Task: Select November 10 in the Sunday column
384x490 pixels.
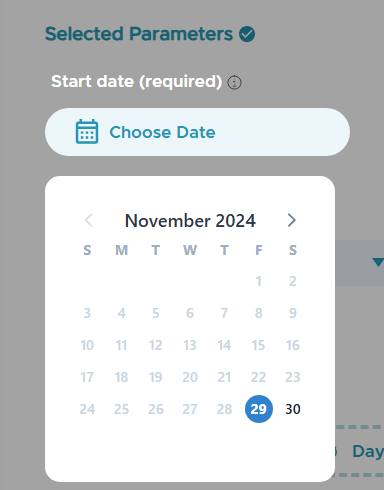Action: (x=87, y=345)
